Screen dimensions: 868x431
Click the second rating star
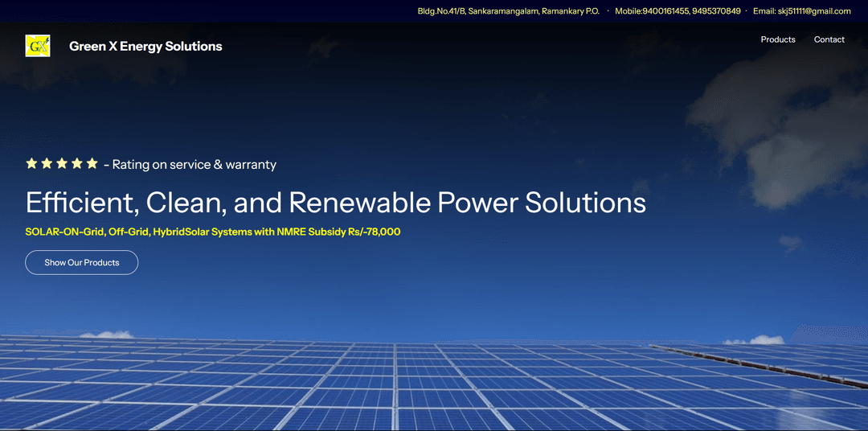(x=47, y=163)
